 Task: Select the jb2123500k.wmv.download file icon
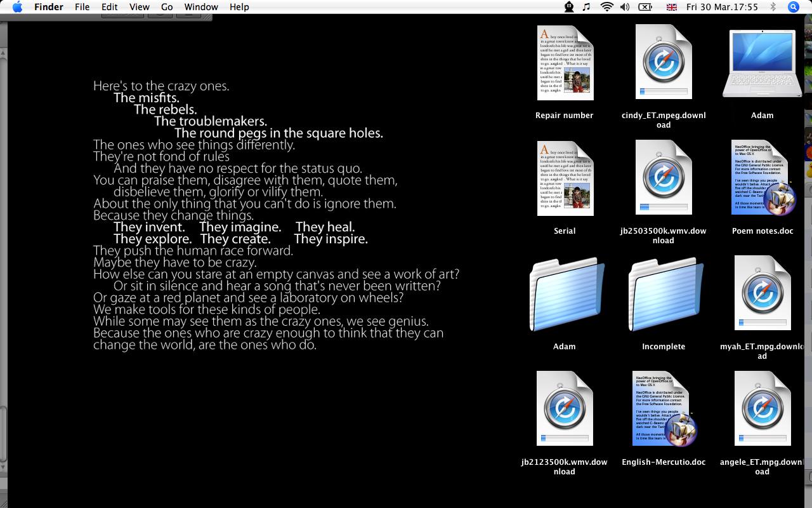[x=565, y=408]
